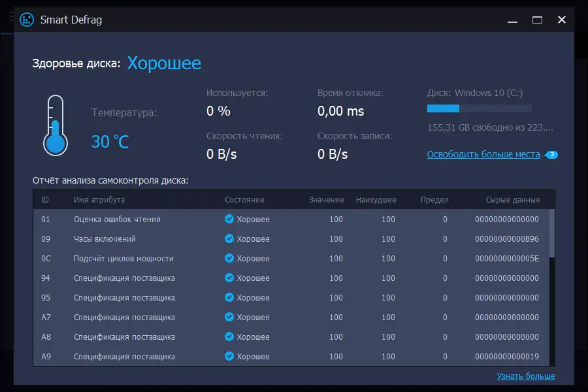
Task: Click the 'Состояние' column header
Action: (244, 200)
